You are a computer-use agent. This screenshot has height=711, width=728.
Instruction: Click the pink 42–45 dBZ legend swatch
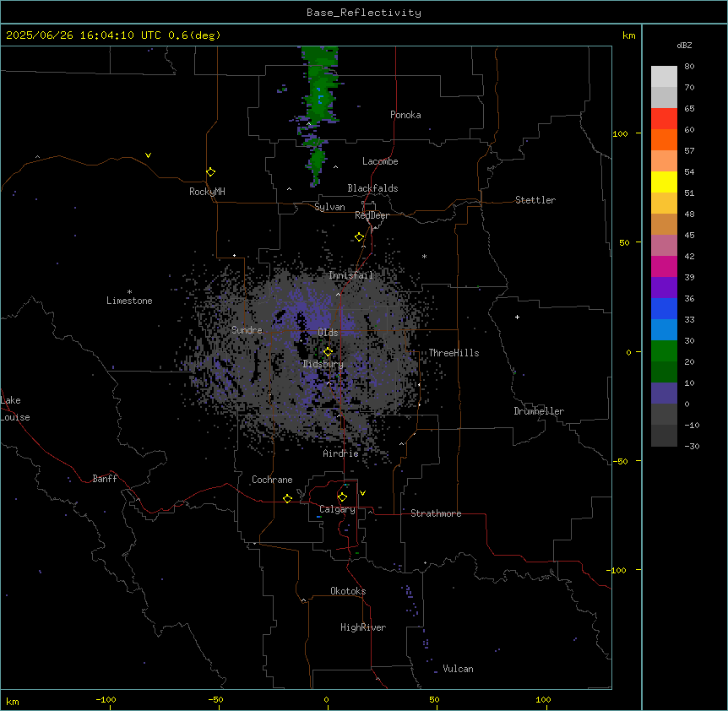point(664,245)
